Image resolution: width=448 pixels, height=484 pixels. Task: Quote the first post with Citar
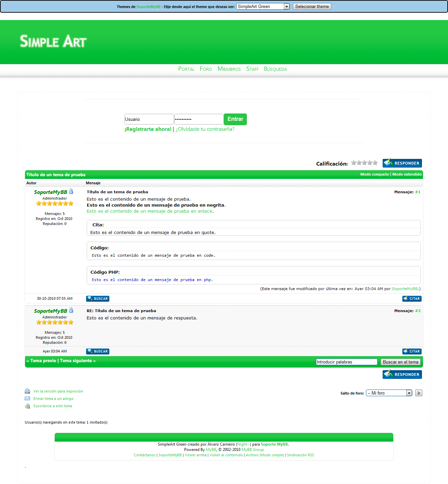pyautogui.click(x=412, y=299)
